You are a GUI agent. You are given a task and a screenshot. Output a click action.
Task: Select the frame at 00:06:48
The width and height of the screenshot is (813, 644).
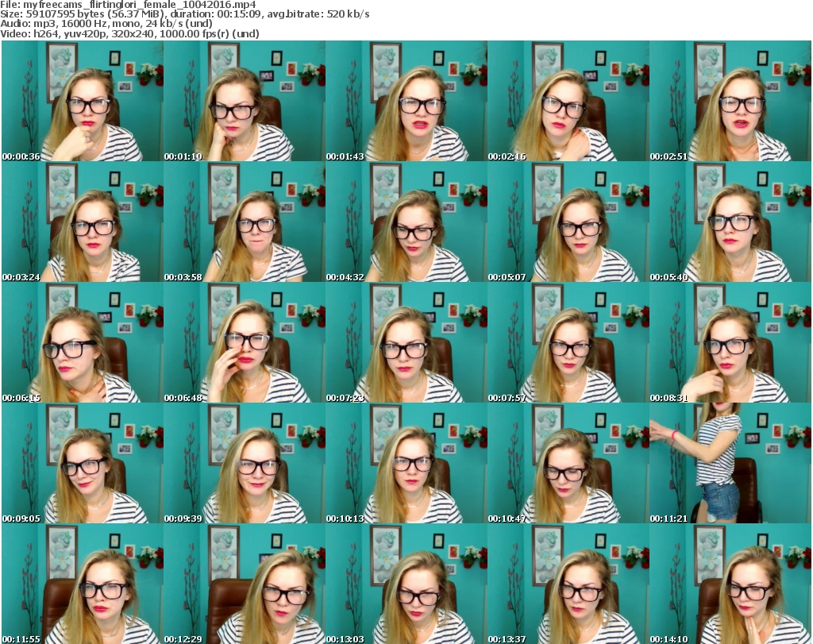[x=245, y=342]
